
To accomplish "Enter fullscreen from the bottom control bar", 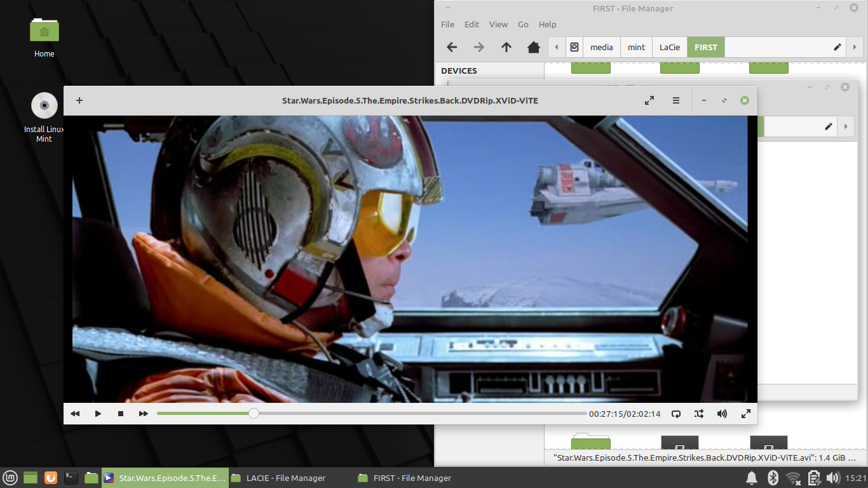I will tap(746, 414).
